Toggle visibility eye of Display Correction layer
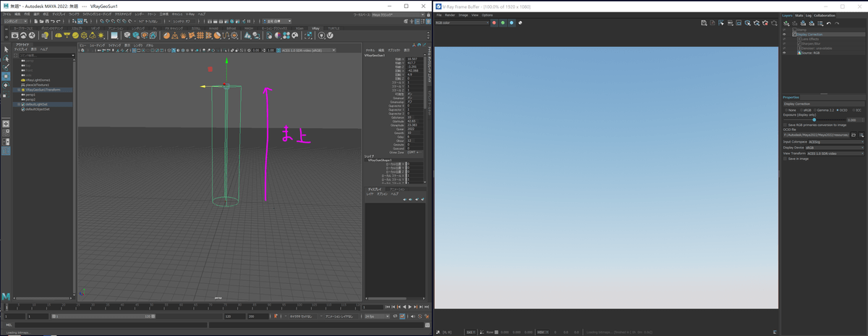 784,34
